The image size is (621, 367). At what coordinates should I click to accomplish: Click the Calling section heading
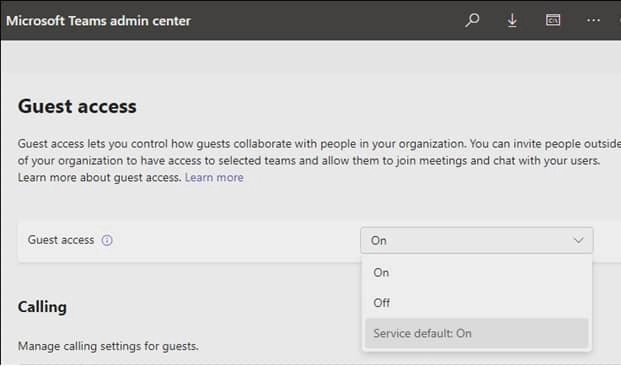(x=42, y=307)
